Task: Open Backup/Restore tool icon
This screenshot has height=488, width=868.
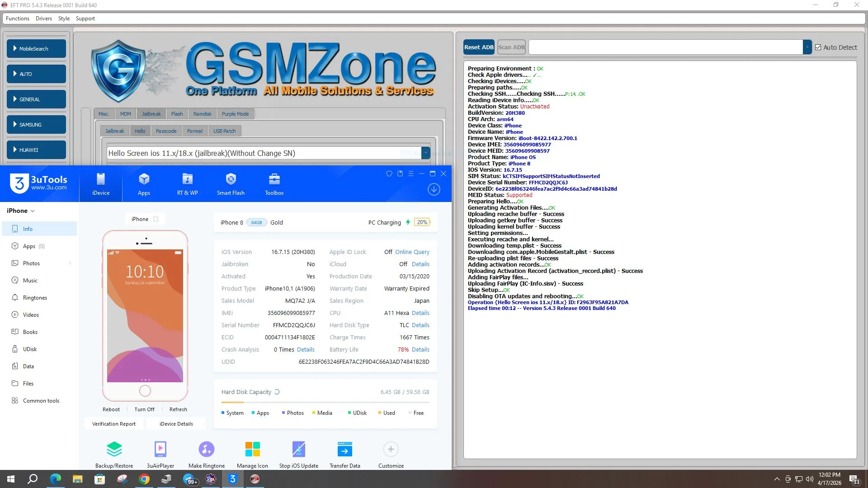Action: 114,450
